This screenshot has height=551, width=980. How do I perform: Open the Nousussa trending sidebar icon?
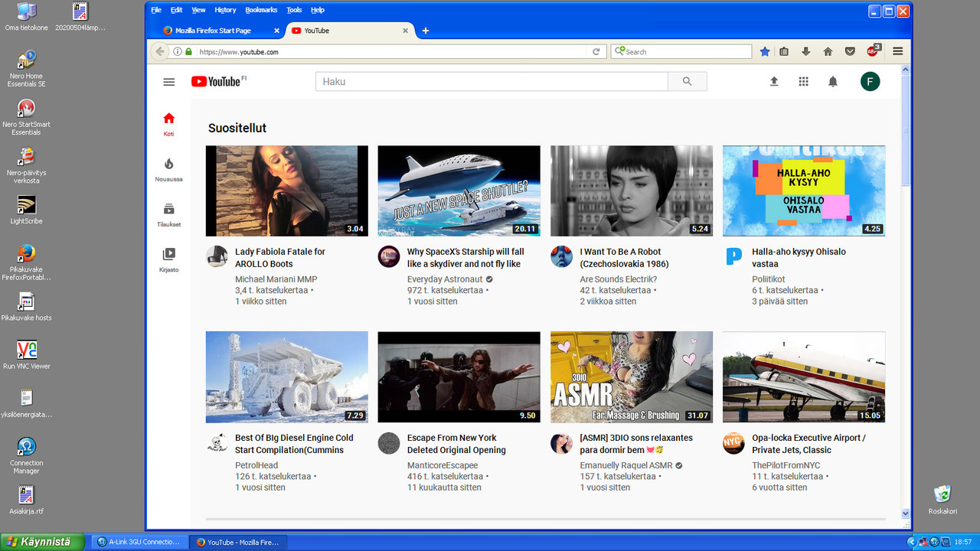169,170
